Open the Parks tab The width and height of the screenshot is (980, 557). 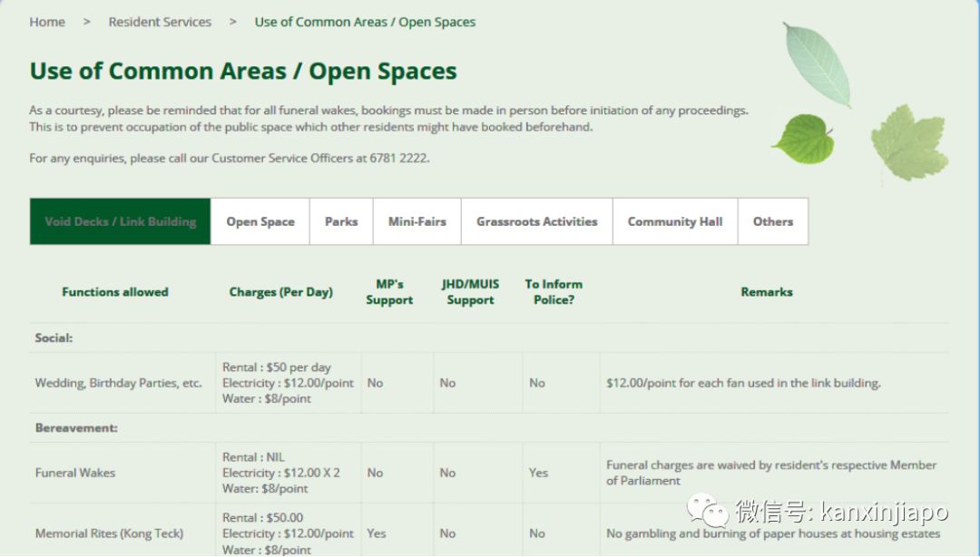(341, 221)
